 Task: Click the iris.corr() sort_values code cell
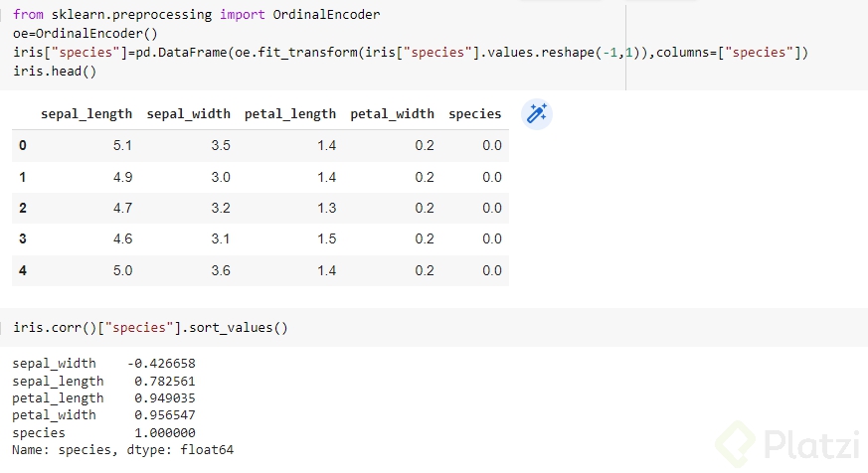pos(150,328)
